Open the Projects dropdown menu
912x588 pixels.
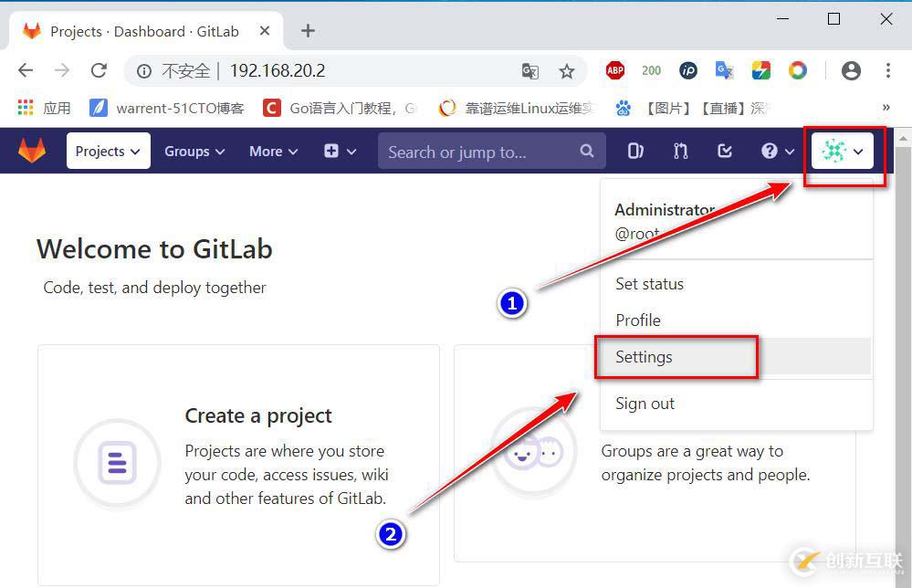point(109,152)
